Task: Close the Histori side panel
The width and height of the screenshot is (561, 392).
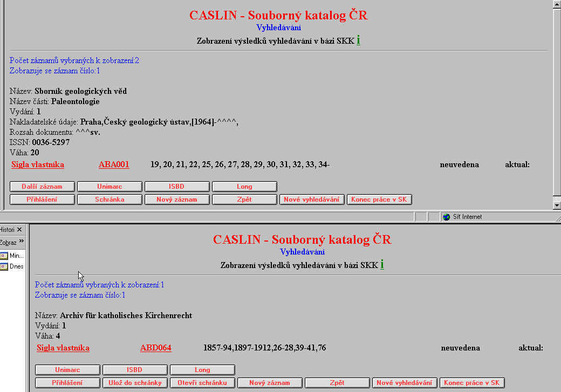Action: 19,230
